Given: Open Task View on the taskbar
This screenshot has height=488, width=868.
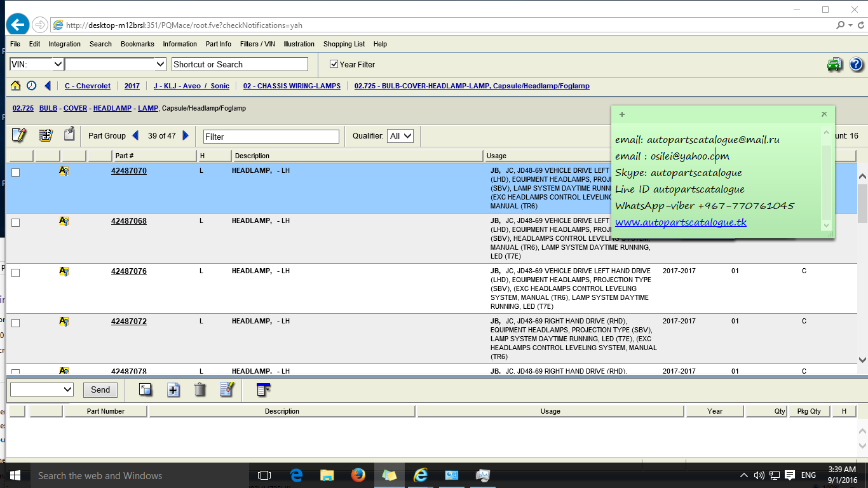Looking at the screenshot, I should [264, 475].
